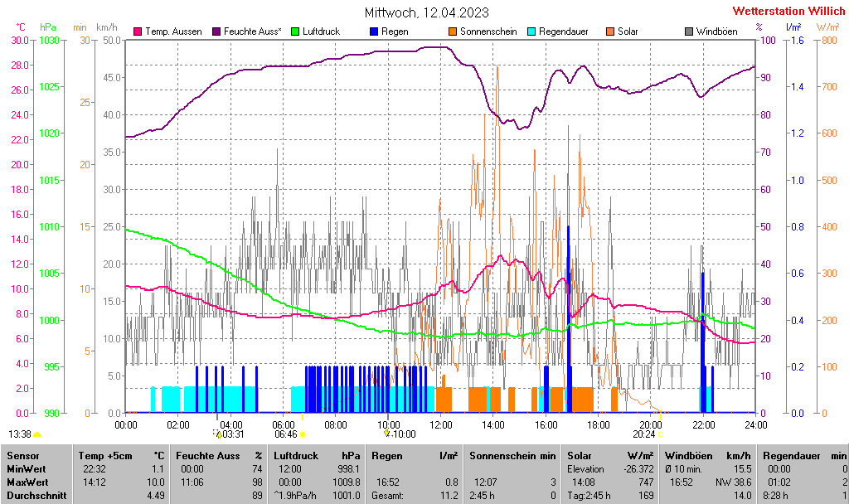
Task: Click the 'Temp. Aussen' legend label
Action: tap(173, 31)
